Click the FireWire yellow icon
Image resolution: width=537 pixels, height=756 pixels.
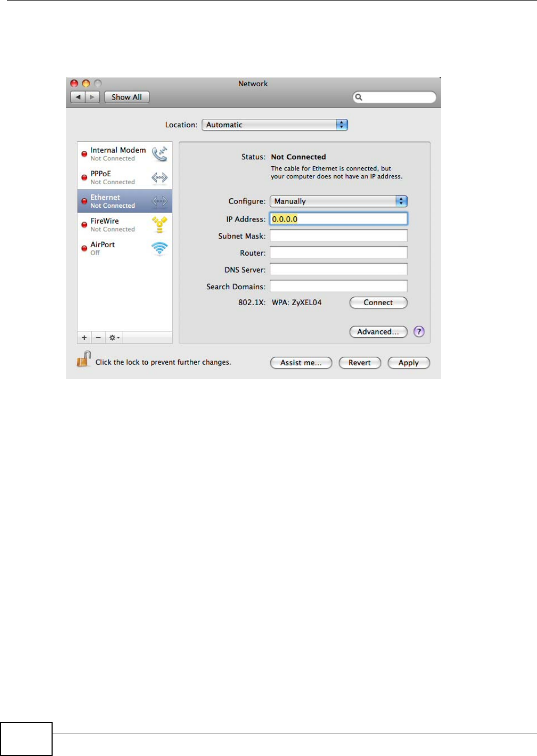click(159, 225)
